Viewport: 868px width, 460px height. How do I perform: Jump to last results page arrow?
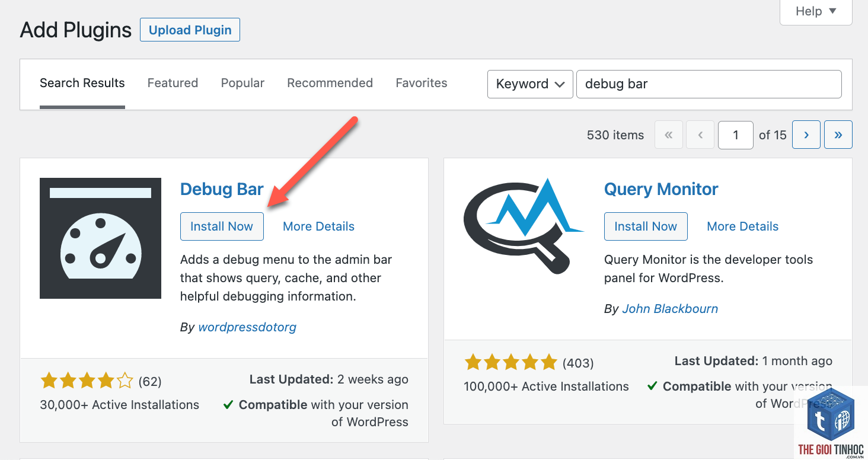[838, 135]
